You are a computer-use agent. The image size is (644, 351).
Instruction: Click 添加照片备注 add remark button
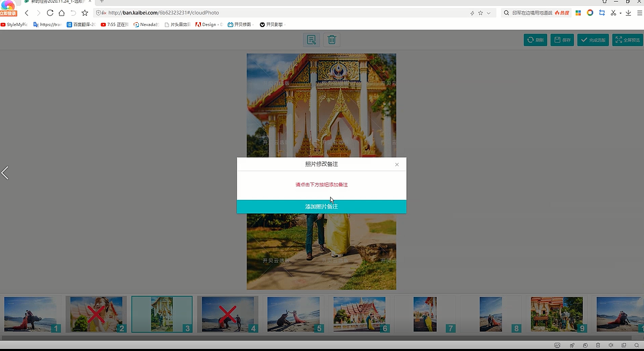tap(321, 206)
